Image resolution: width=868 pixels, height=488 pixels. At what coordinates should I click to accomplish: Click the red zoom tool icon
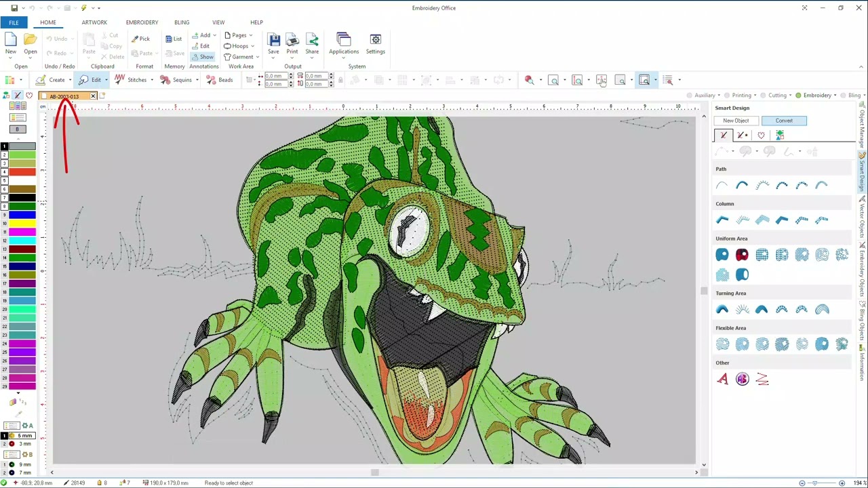click(x=529, y=80)
